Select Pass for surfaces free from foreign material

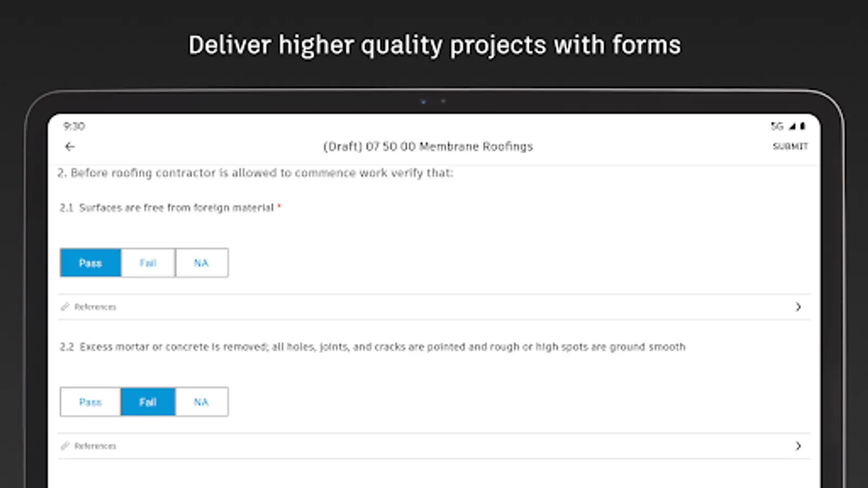pyautogui.click(x=91, y=263)
